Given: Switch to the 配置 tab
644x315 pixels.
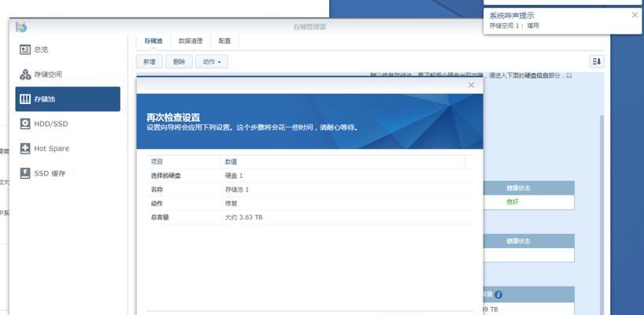Looking at the screenshot, I should [x=224, y=41].
